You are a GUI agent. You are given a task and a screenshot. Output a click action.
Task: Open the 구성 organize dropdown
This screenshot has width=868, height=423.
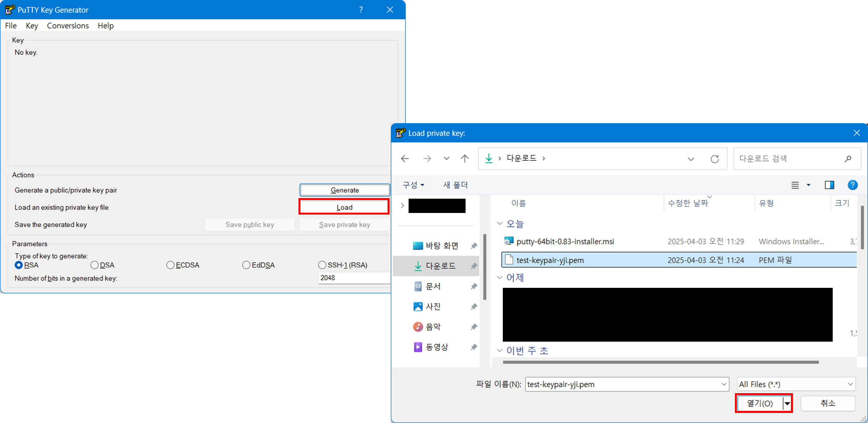tap(413, 185)
